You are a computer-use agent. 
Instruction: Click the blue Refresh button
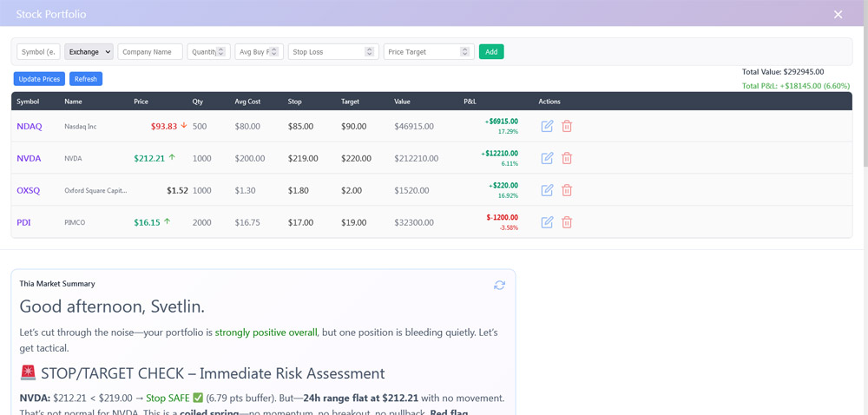(x=86, y=79)
